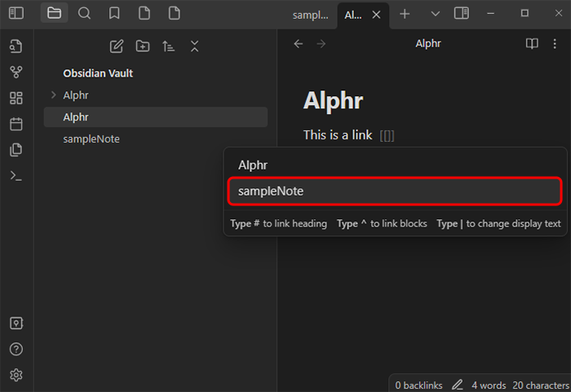571x392 pixels.
Task: Open sampleNote in the file explorer
Action: (91, 139)
